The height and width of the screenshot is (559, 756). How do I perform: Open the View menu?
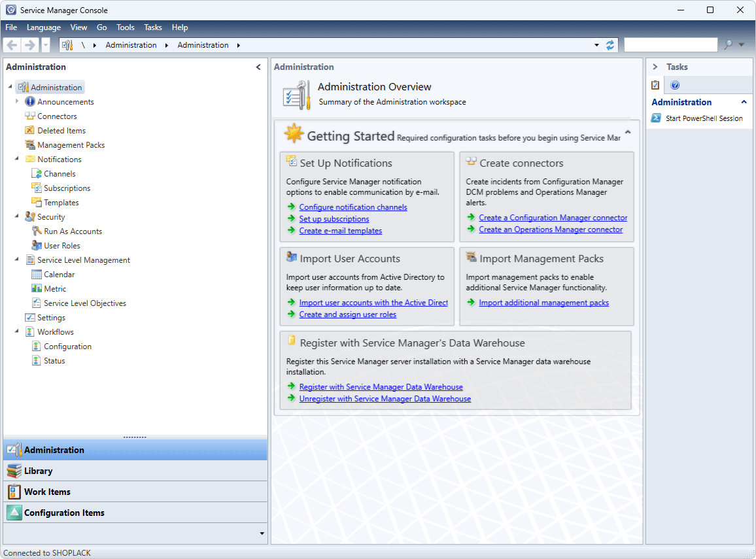(78, 27)
